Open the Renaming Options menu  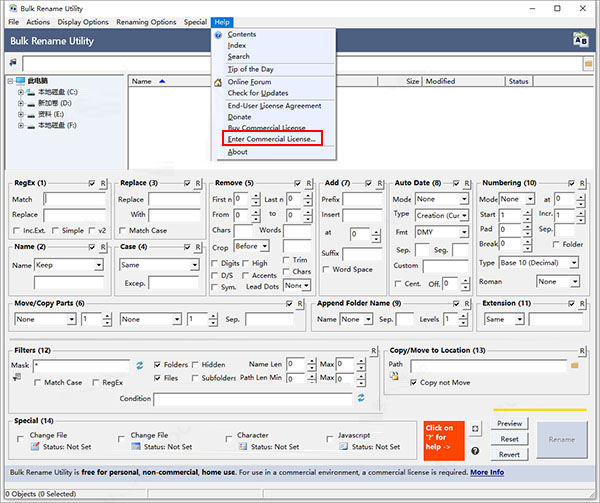coord(146,22)
